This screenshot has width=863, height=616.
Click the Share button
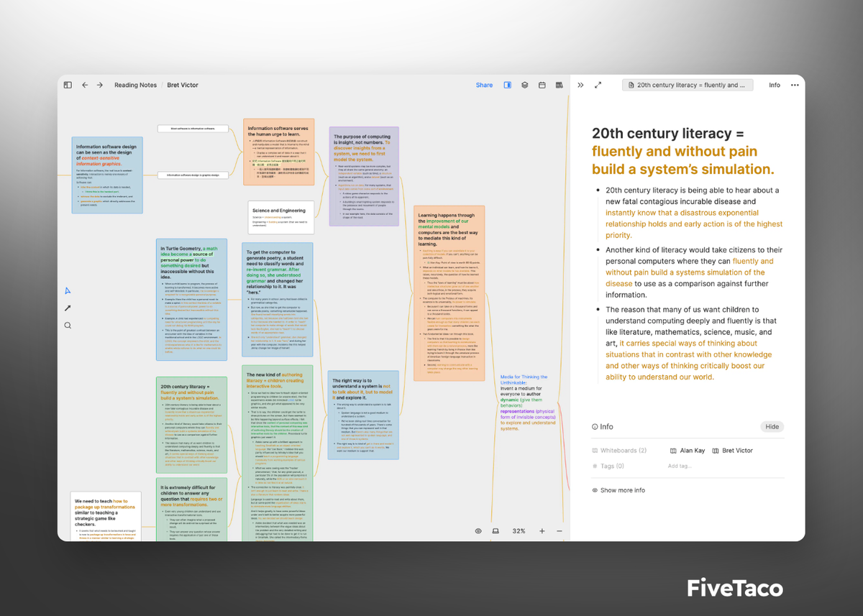[x=484, y=85]
